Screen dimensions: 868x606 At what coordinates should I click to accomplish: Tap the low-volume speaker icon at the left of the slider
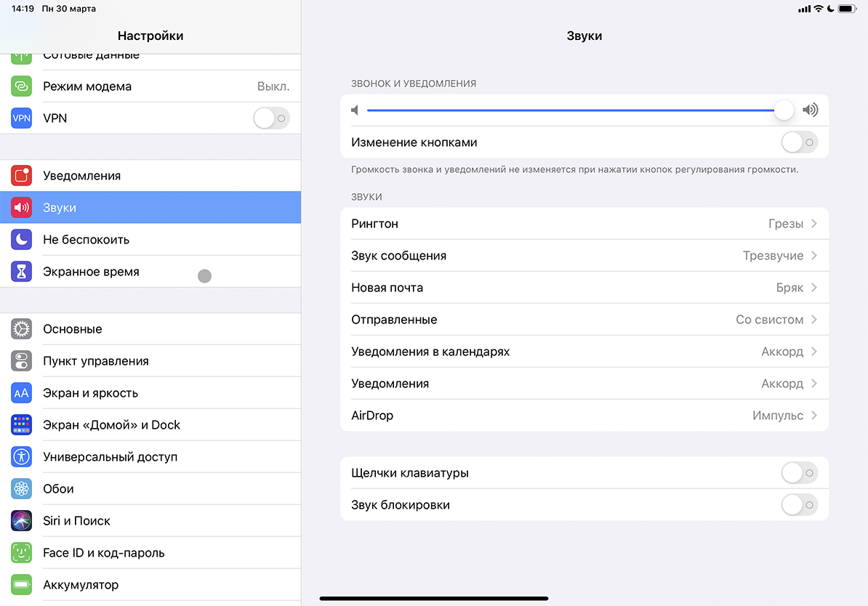click(x=355, y=110)
